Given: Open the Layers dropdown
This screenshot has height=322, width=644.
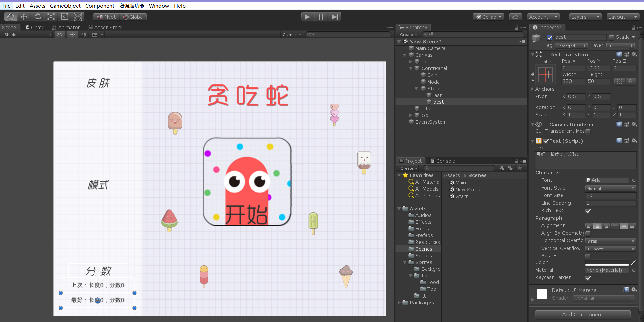Looking at the screenshot, I should (x=586, y=17).
